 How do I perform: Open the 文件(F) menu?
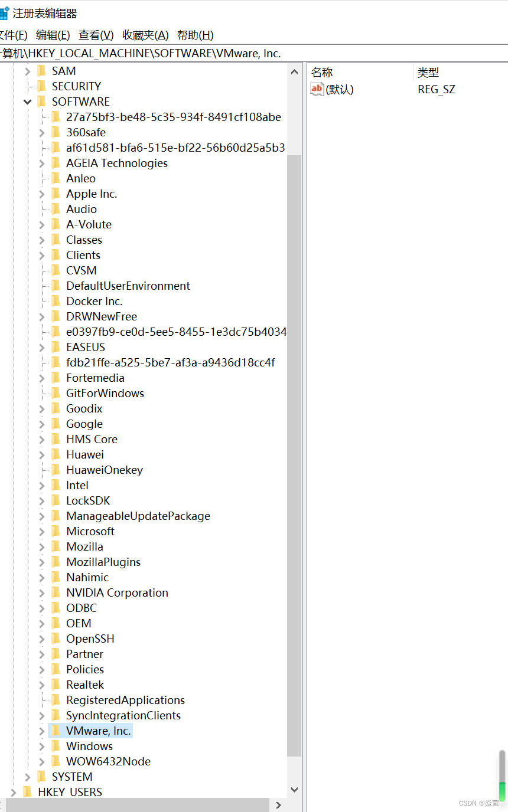[x=13, y=35]
